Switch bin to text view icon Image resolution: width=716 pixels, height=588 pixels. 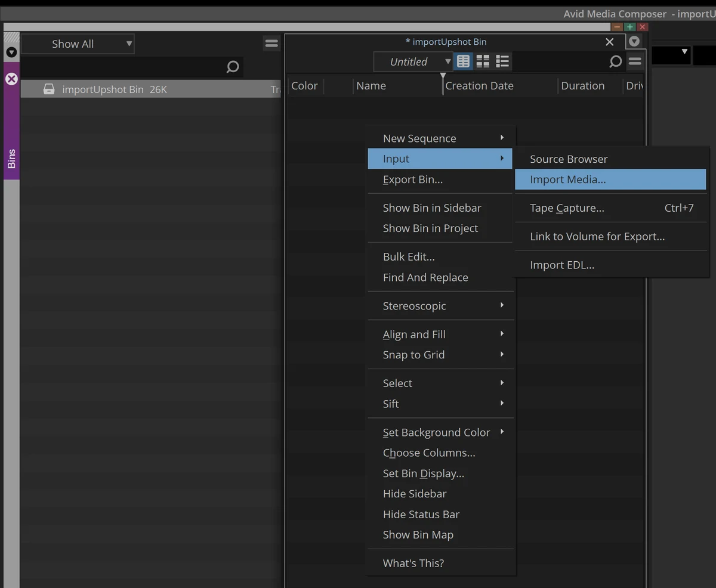[463, 61]
